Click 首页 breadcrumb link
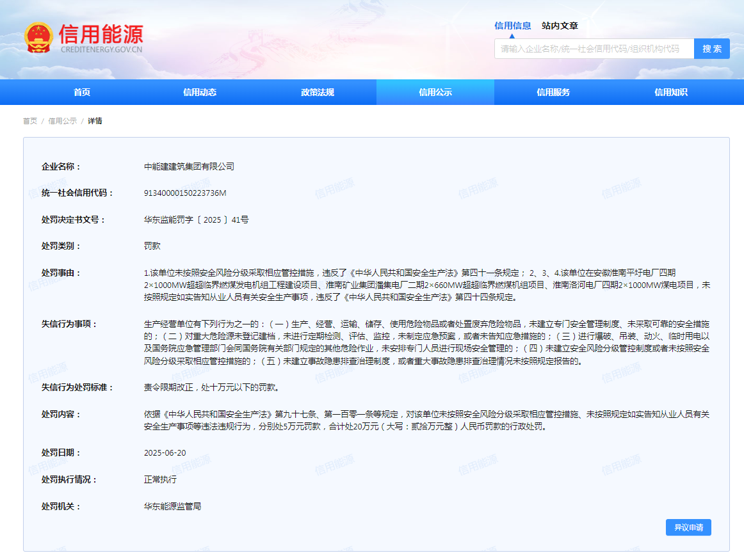 30,121
